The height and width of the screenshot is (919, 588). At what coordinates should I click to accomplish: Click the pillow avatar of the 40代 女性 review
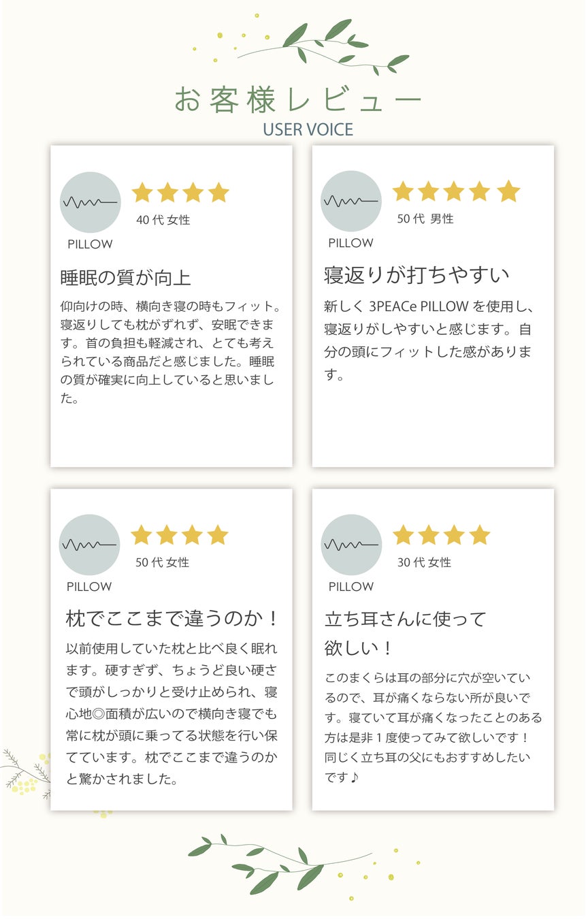[x=90, y=202]
